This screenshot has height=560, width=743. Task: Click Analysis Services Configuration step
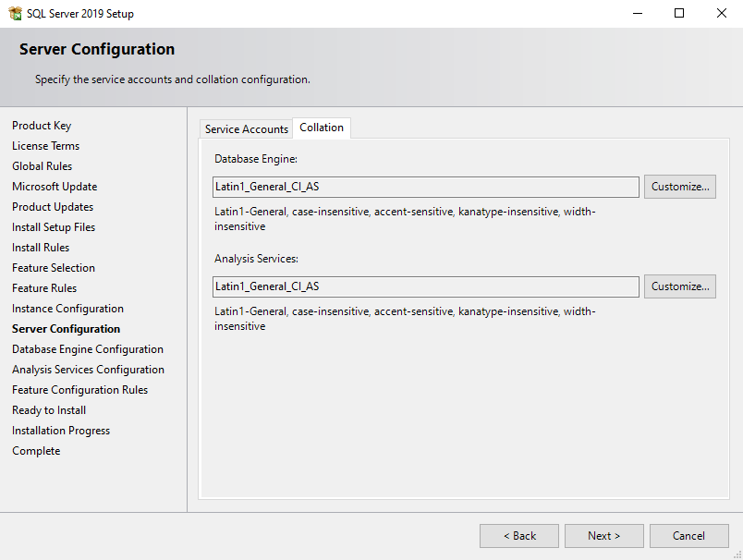[88, 370]
